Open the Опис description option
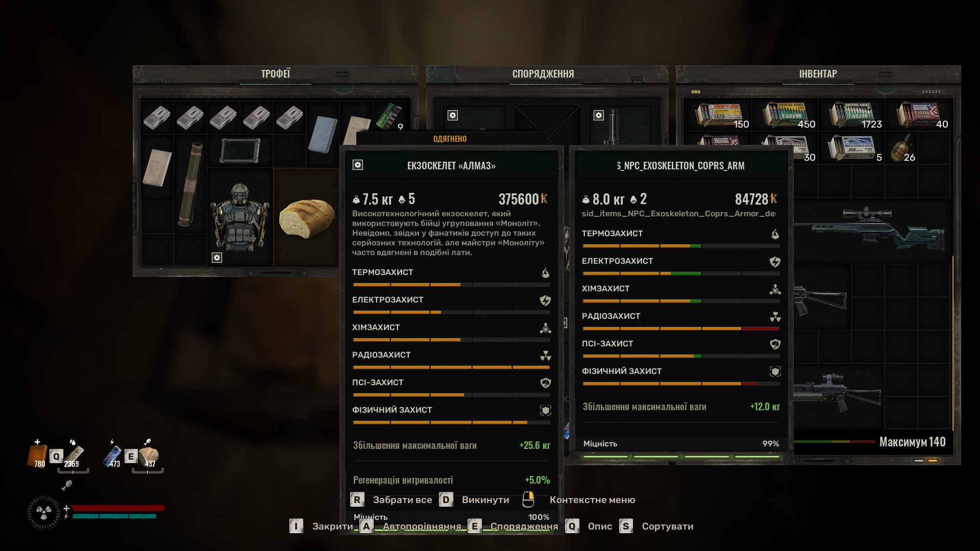The height and width of the screenshot is (551, 980). (x=600, y=527)
